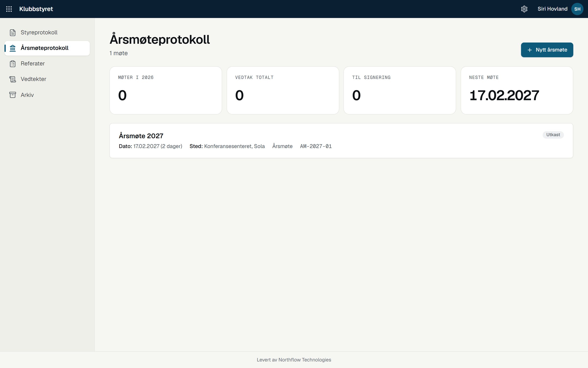
Task: Click the Vedtekter scroll icon
Action: click(x=13, y=79)
